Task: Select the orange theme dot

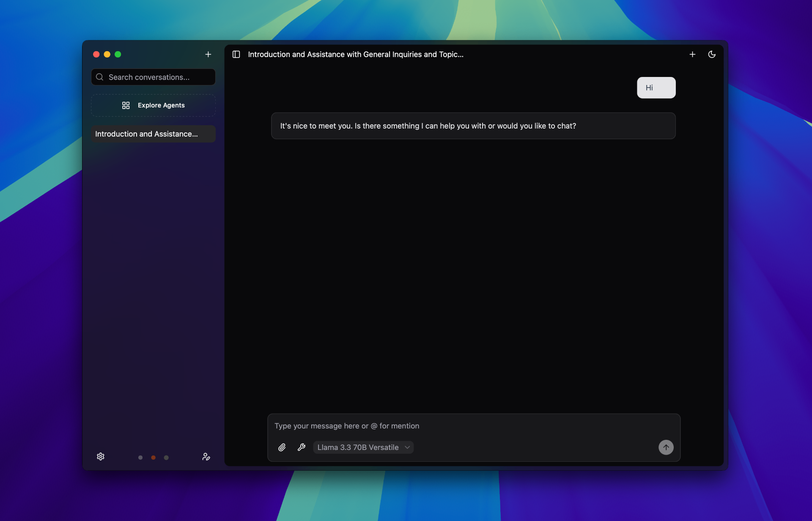Action: click(x=153, y=457)
